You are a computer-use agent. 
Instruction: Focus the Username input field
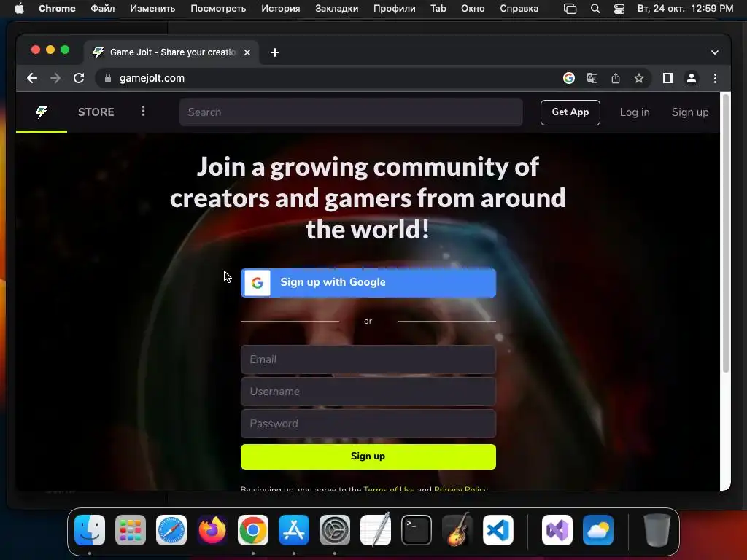(368, 392)
